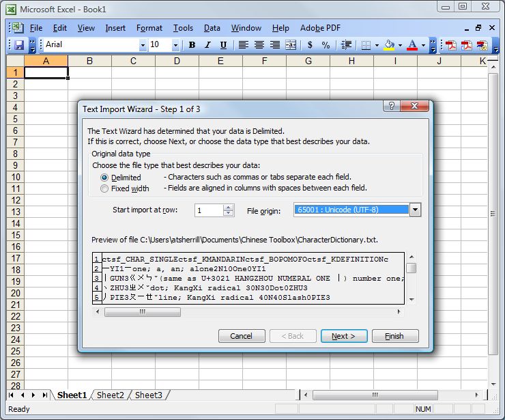Screen dimensions: 505x420
Task: Click the yellow Fill Color bucket
Action: 388,45
